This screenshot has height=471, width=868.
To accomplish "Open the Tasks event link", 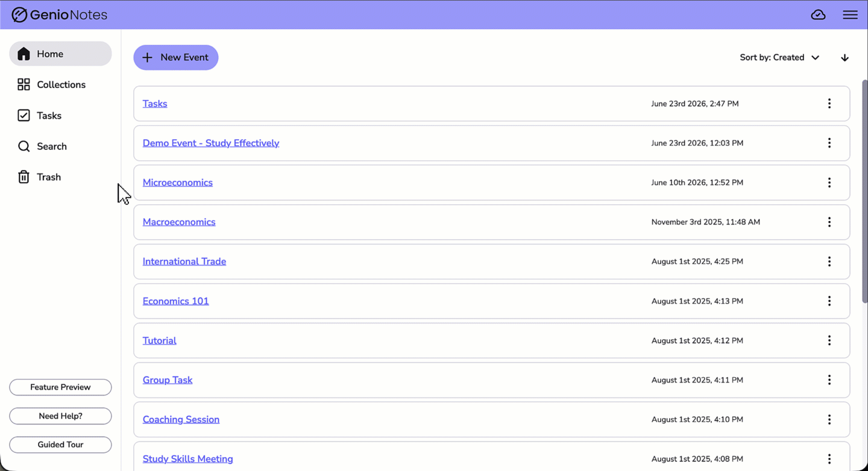I will [155, 104].
